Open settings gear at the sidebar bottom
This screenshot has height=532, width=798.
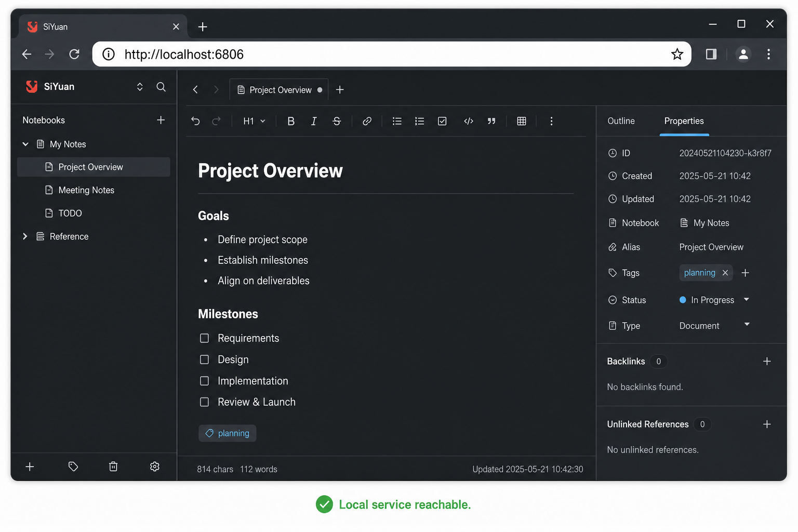tap(155, 467)
